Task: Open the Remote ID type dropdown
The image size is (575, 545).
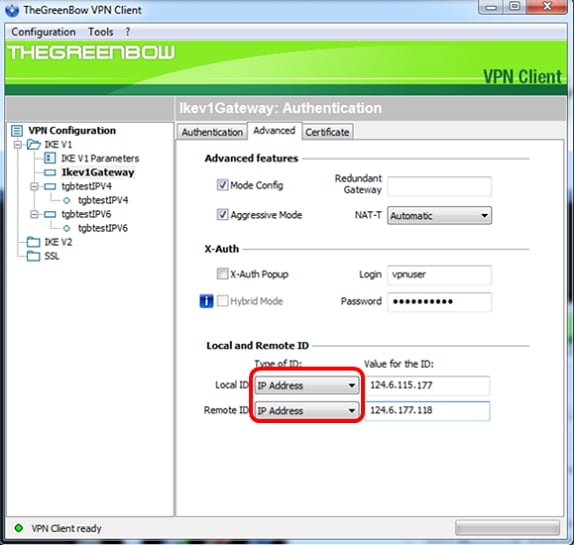Action: 307,410
